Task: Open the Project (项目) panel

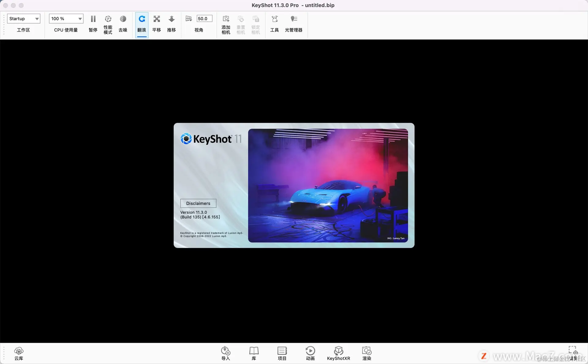Action: click(x=282, y=351)
